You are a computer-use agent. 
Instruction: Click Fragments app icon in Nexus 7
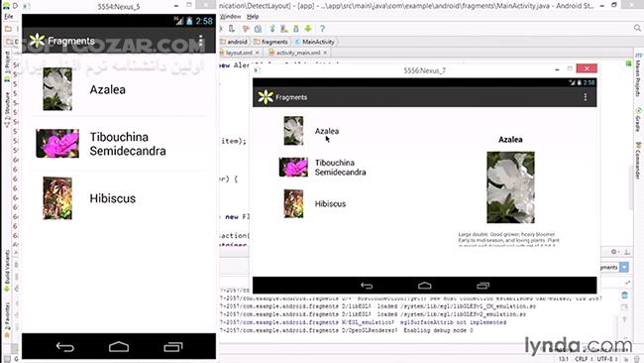pyautogui.click(x=266, y=97)
